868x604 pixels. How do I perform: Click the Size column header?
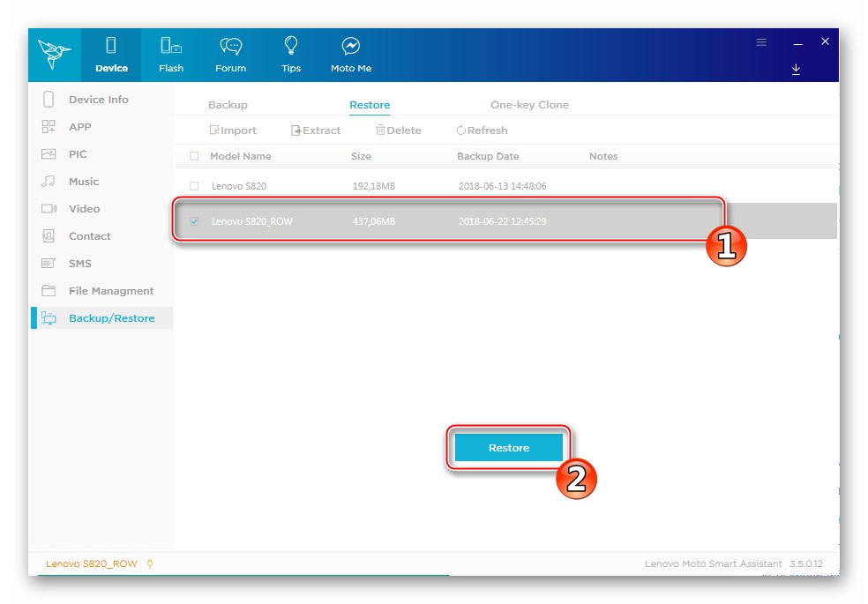(361, 156)
